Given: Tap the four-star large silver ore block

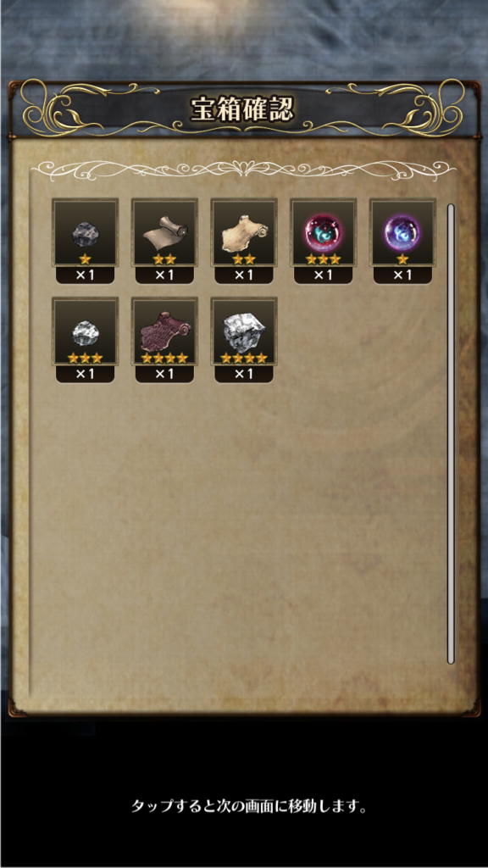Looking at the screenshot, I should tap(244, 331).
